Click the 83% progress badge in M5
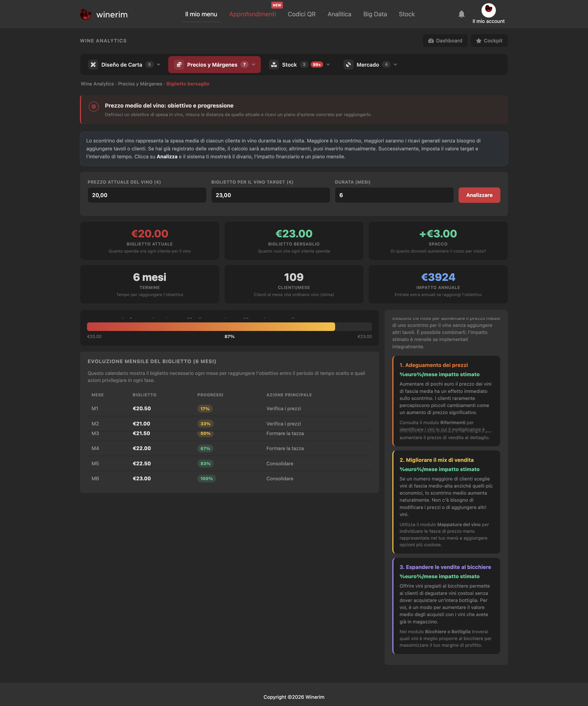 pyautogui.click(x=205, y=464)
